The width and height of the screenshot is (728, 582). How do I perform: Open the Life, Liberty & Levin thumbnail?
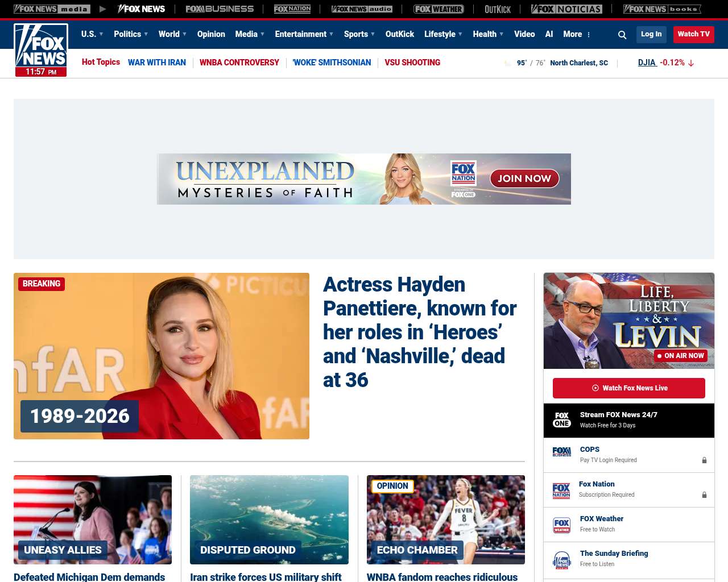[x=629, y=321]
